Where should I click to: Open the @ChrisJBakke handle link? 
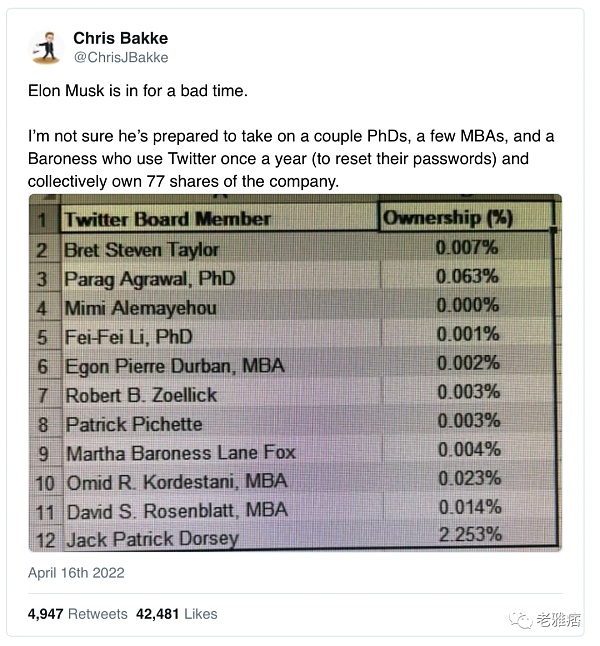click(121, 57)
